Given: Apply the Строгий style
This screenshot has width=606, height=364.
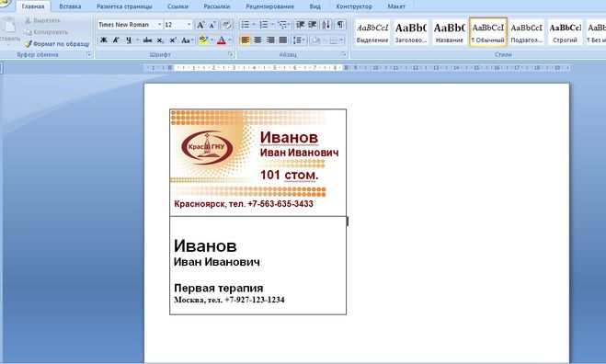Looking at the screenshot, I should (565, 32).
